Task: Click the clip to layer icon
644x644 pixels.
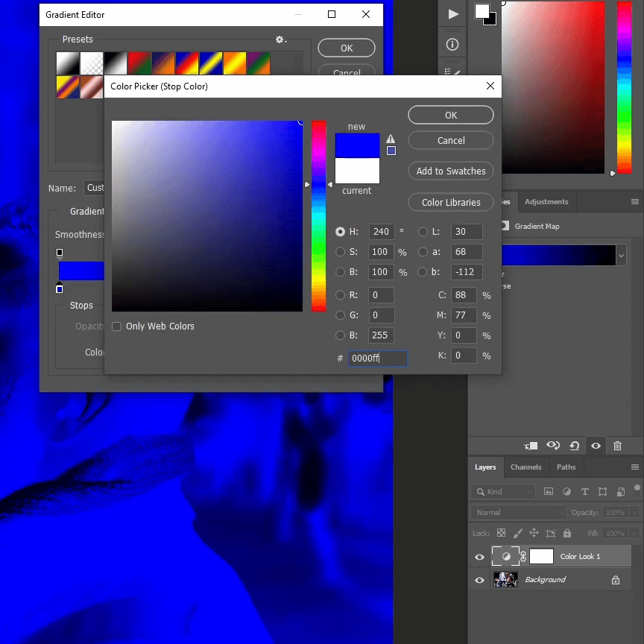Action: tap(531, 446)
